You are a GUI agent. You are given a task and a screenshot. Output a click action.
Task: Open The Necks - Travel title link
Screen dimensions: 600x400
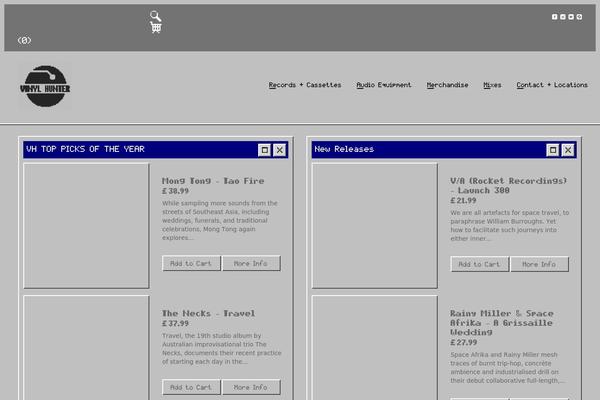pos(209,313)
